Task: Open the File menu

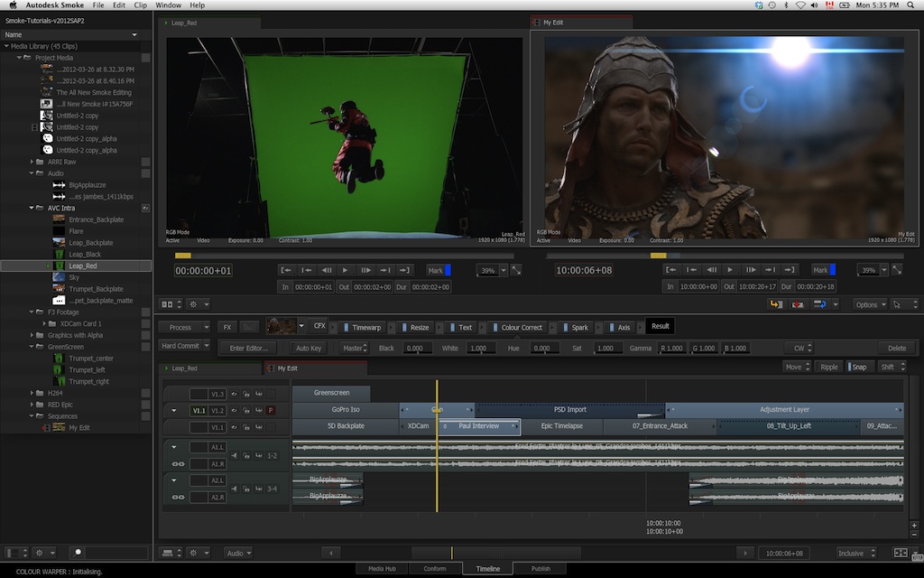Action: pos(98,5)
